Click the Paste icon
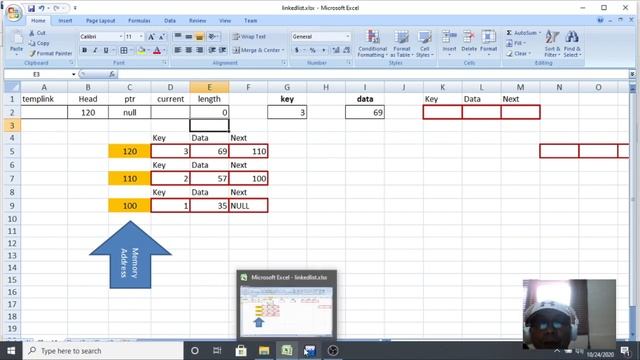This screenshot has height=360, width=640. (x=16, y=38)
